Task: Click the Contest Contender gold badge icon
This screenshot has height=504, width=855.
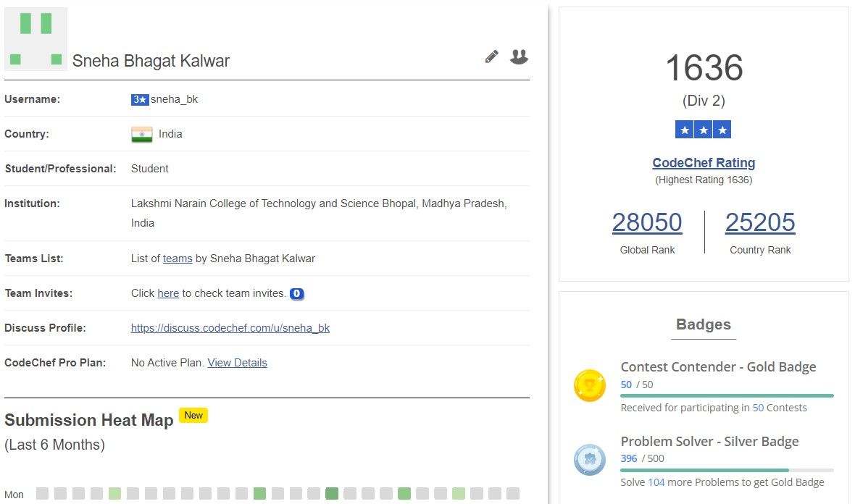Action: point(590,385)
